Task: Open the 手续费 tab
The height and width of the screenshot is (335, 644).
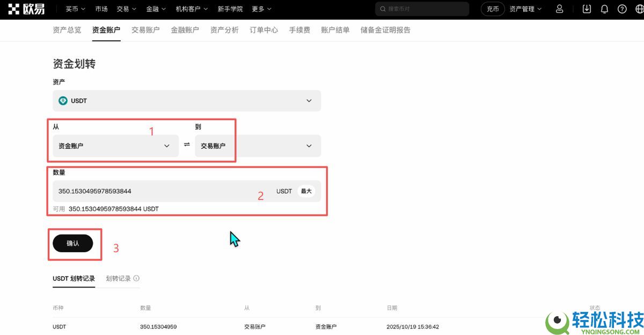Action: tap(299, 30)
